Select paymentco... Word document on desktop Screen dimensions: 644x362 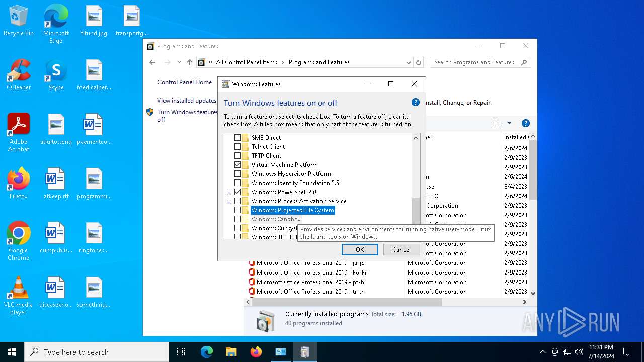pos(94,130)
